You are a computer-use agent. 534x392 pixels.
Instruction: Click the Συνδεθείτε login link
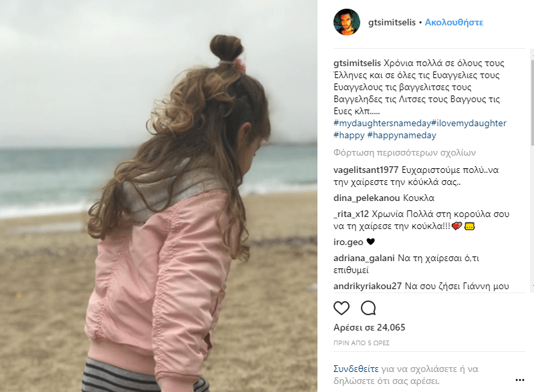click(356, 369)
